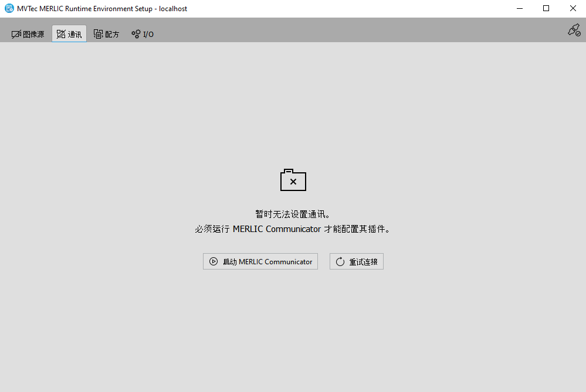Click the MVTec MERLIC app icon in title bar
The width and height of the screenshot is (586, 392).
9,9
